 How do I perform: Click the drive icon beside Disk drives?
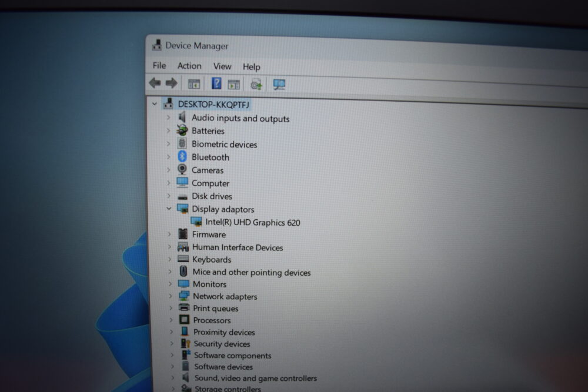click(x=183, y=196)
